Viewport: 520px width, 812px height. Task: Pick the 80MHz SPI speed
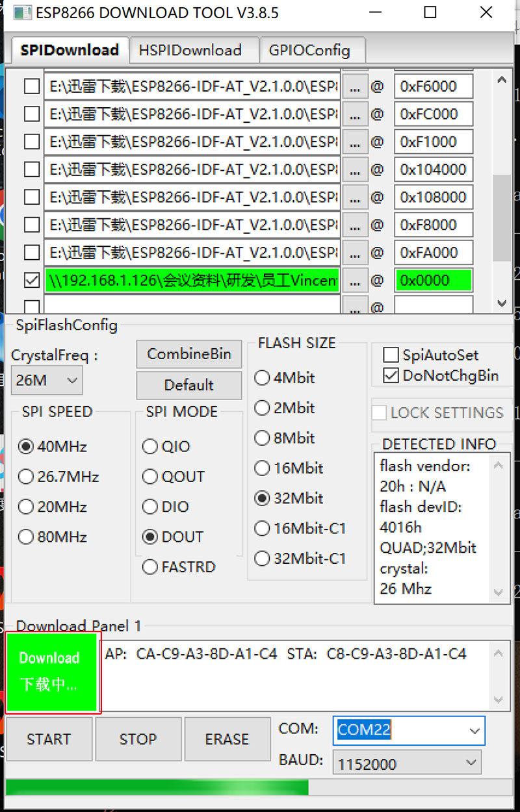pyautogui.click(x=53, y=537)
